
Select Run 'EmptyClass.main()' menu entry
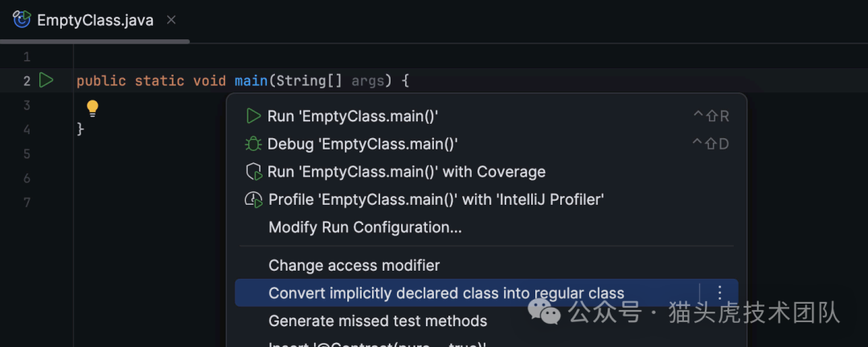click(353, 116)
